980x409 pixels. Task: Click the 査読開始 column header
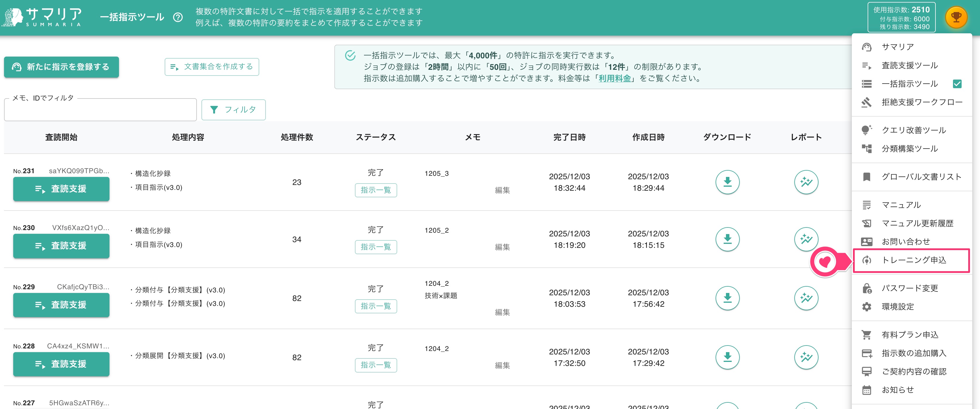click(x=61, y=137)
